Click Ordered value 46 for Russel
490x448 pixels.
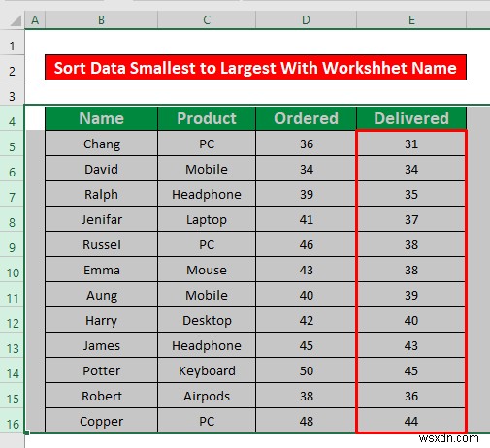[306, 244]
